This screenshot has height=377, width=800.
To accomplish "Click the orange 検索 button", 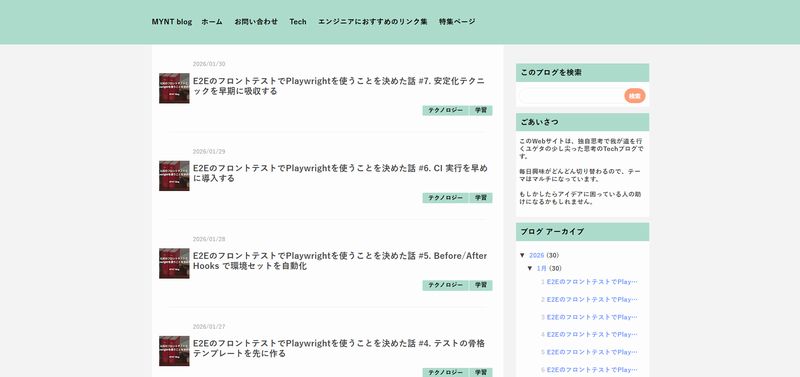I will (x=635, y=96).
